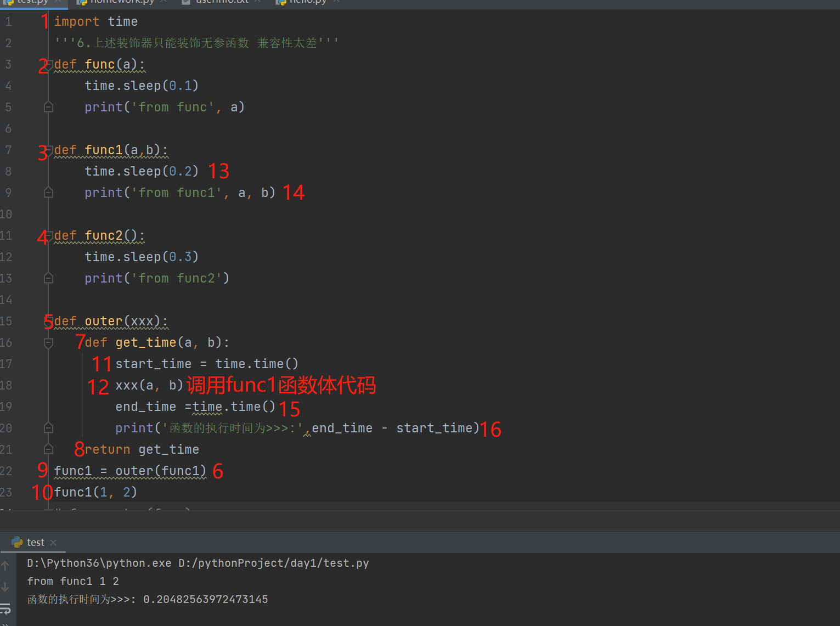Click the print('from func2') statement
The image size is (840, 626).
[x=157, y=278]
